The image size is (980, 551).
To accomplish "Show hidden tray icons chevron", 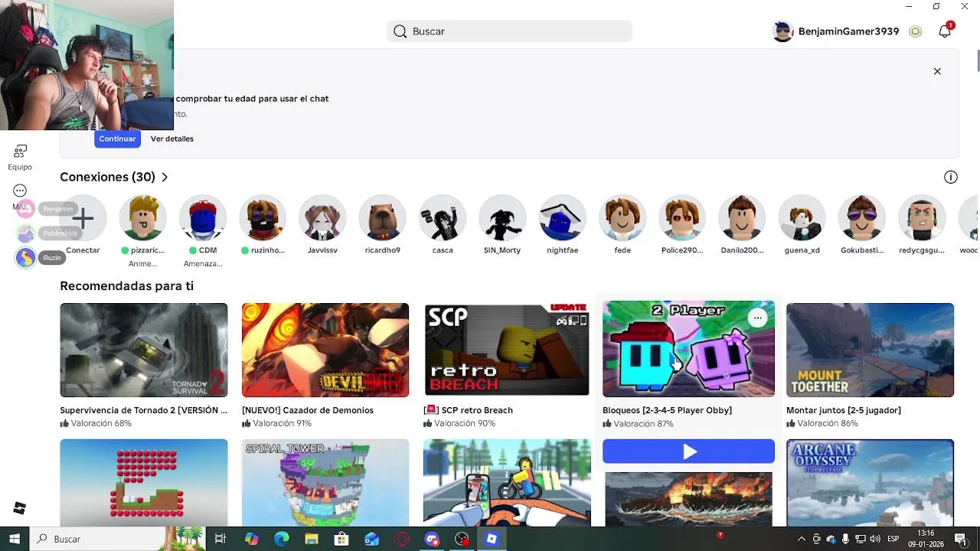I will click(802, 539).
